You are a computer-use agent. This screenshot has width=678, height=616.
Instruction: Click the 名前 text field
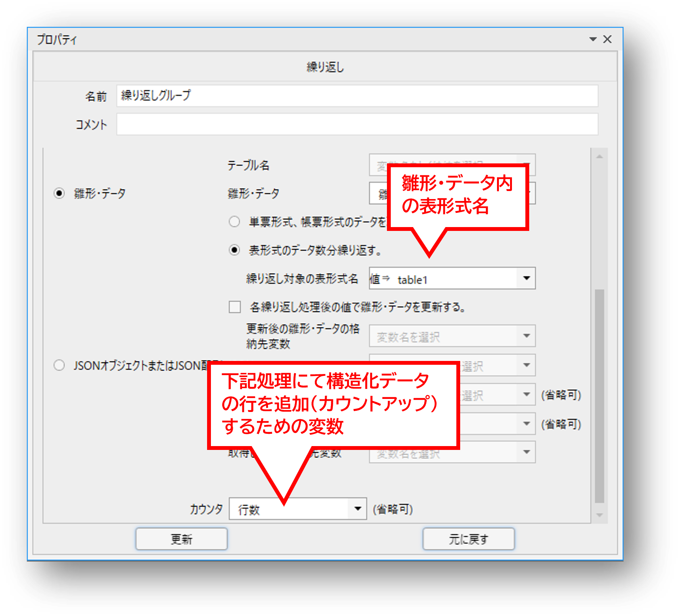pos(357,96)
